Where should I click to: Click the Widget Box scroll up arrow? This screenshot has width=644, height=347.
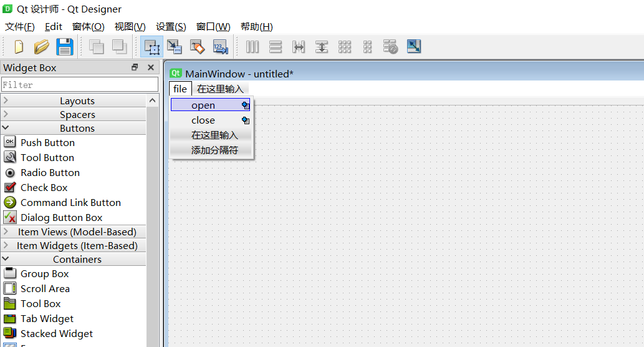click(152, 100)
